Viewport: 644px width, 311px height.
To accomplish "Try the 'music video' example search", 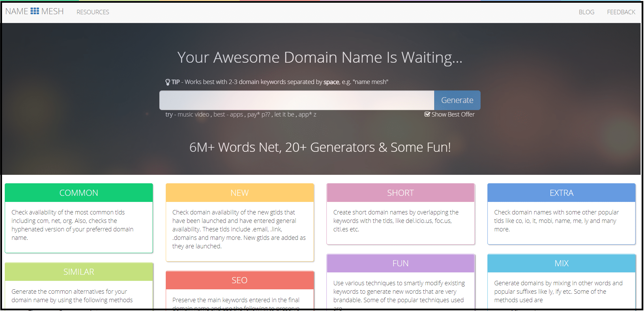I will [193, 115].
